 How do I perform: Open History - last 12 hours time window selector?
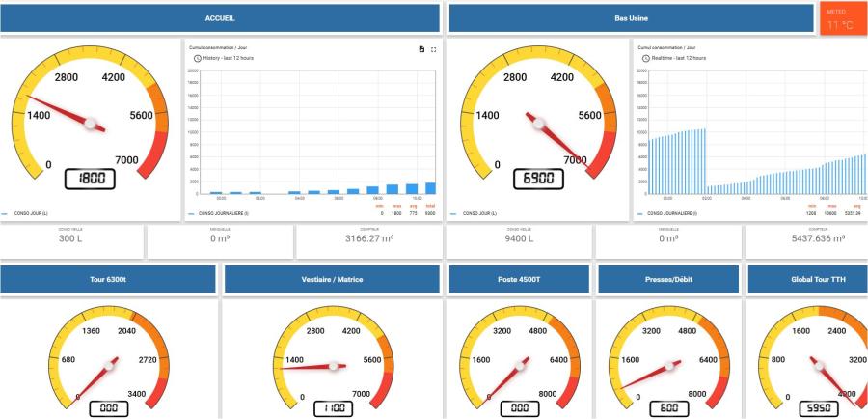222,58
